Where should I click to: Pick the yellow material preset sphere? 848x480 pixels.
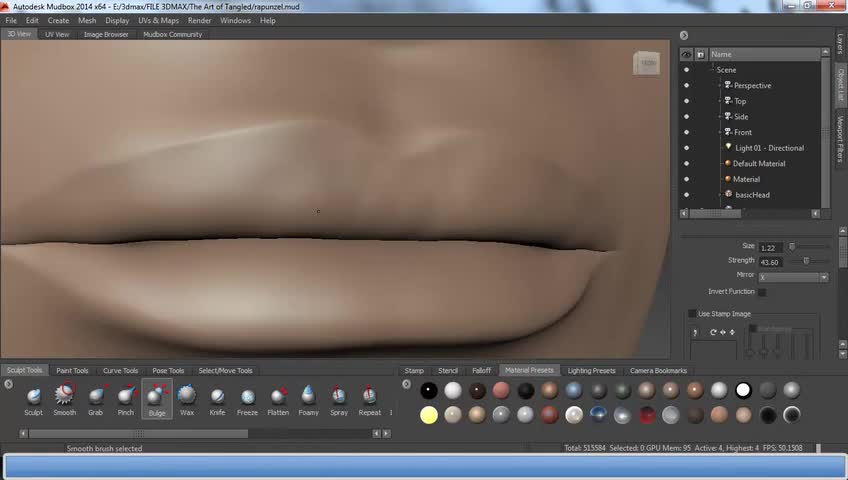click(x=429, y=415)
